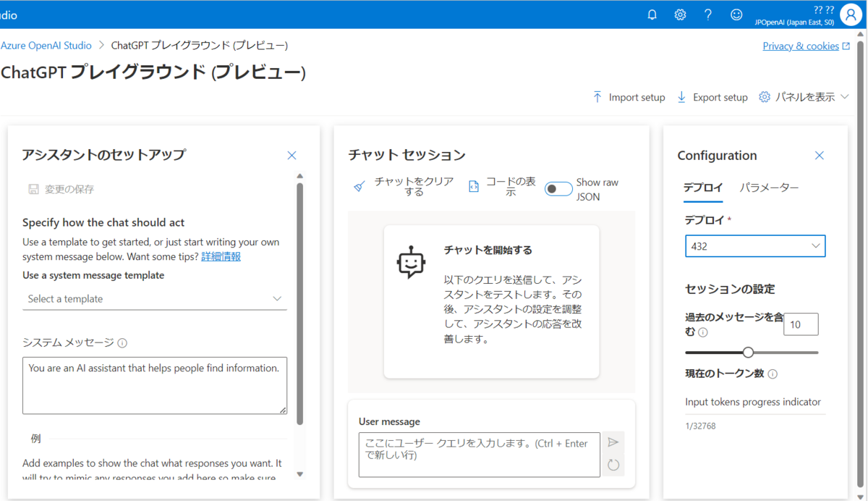The image size is (868, 501).
Task: Open the 詳細情報 tips link
Action: coord(221,256)
